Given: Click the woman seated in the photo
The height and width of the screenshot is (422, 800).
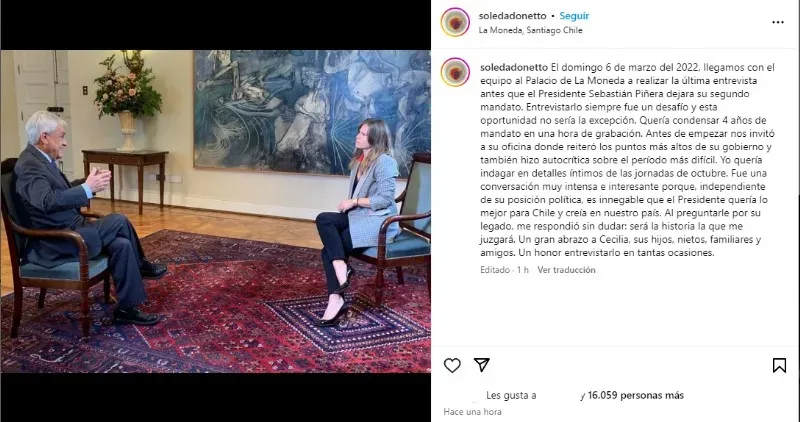Looking at the screenshot, I should click(357, 219).
